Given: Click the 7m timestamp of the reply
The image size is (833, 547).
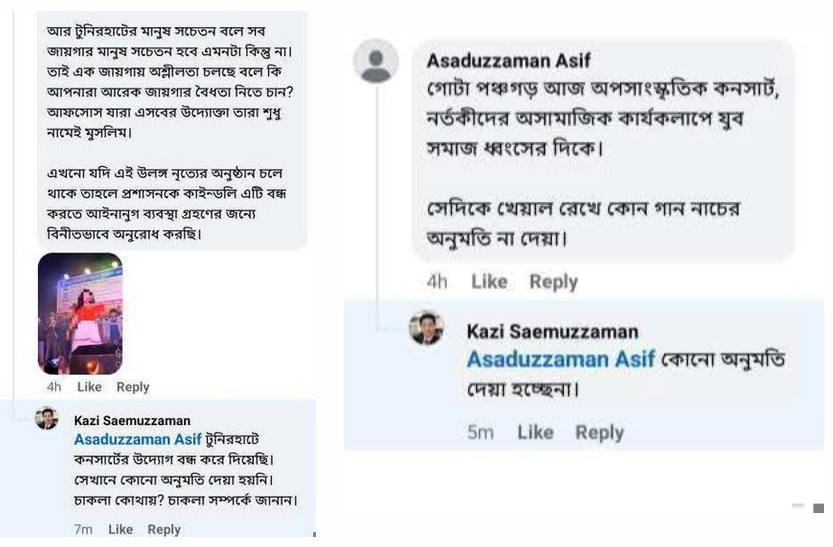Looking at the screenshot, I should [83, 529].
